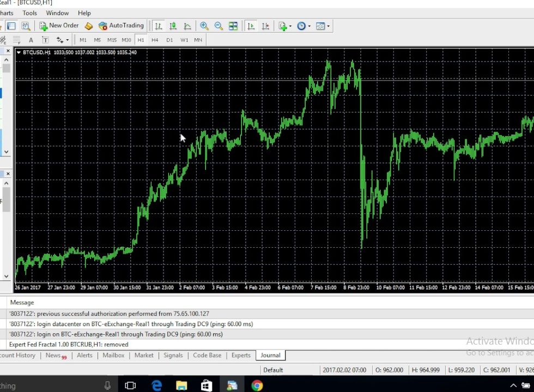This screenshot has height=392, width=534.
Task: Open the Signals tab
Action: coord(173,355)
